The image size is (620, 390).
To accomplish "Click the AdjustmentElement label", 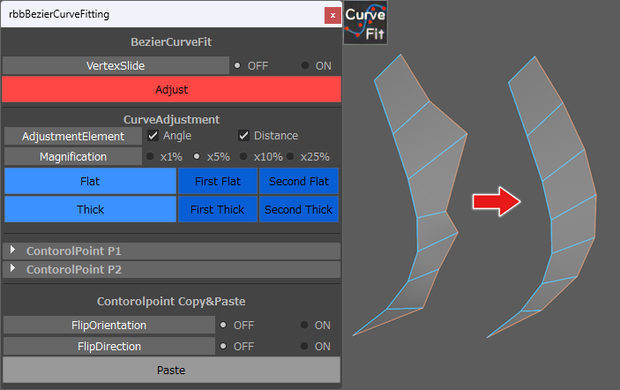I will pos(73,136).
